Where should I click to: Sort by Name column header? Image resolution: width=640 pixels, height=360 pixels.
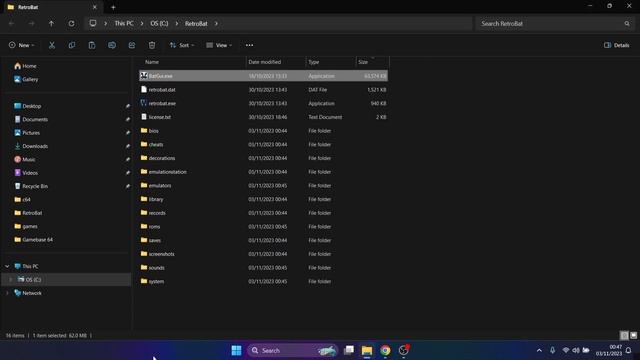152,62
